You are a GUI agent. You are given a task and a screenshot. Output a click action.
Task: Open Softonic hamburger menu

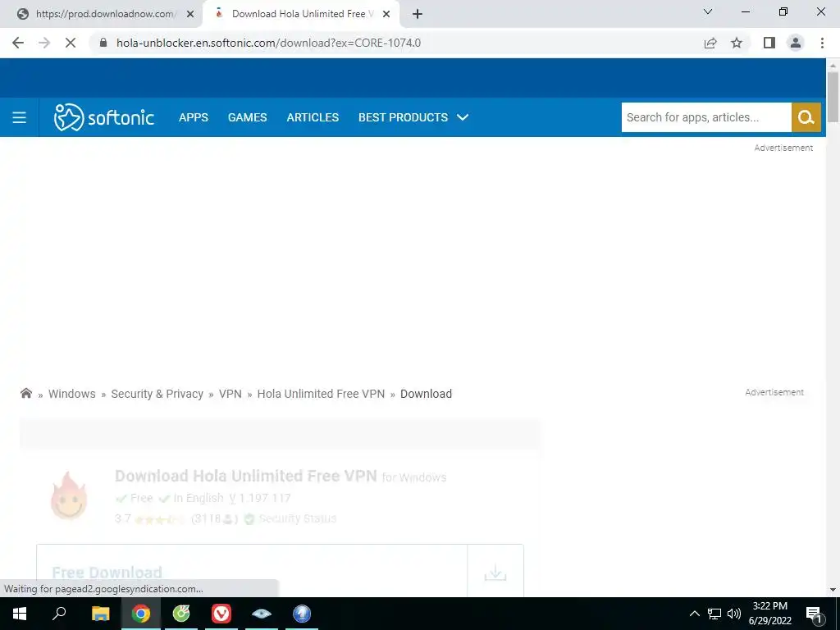[20, 117]
